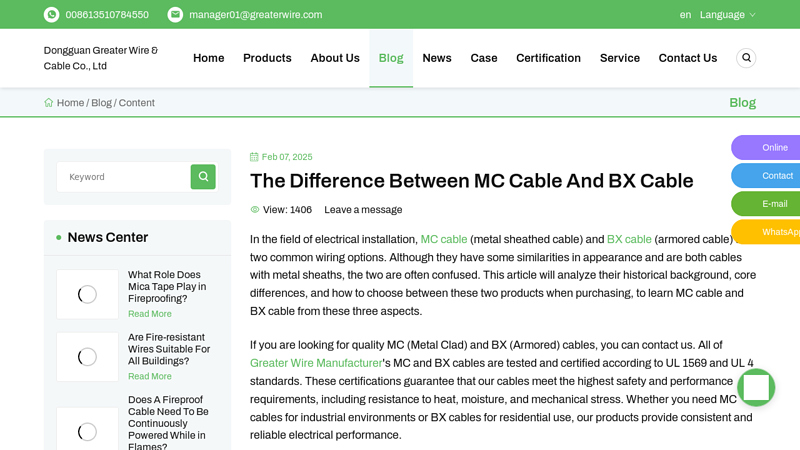
Task: Open 'Are Fire-resistant Wires Suitable' article
Action: pos(169,349)
